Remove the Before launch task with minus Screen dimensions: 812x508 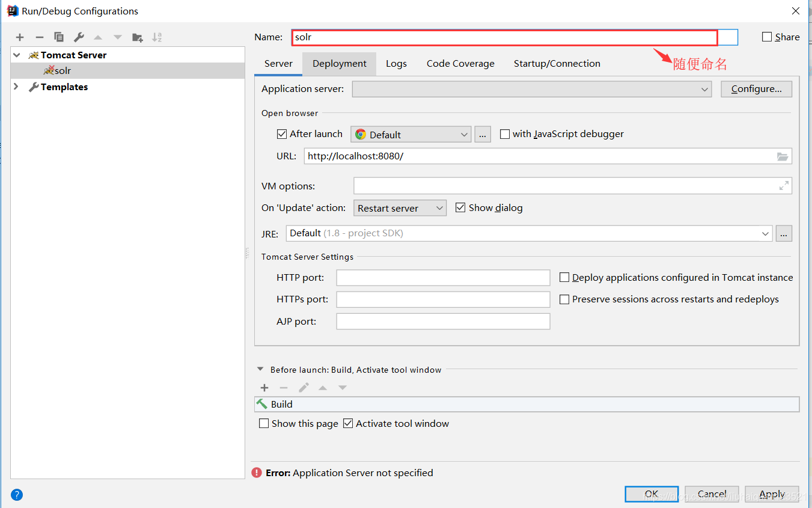tap(284, 388)
